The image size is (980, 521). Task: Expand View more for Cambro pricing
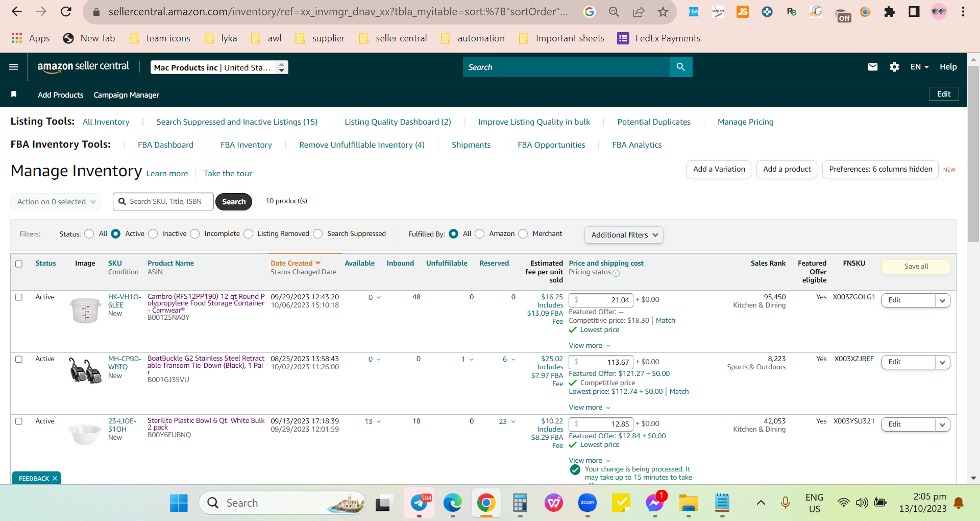(x=590, y=346)
